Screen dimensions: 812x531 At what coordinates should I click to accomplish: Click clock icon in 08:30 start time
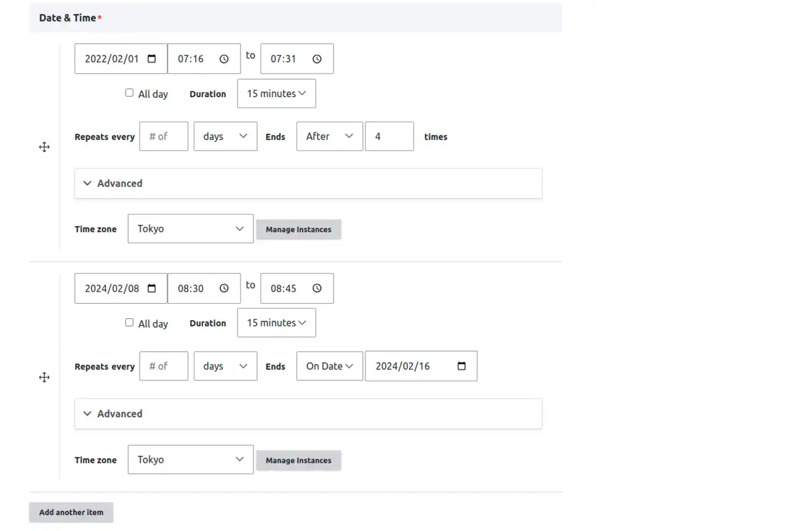224,288
